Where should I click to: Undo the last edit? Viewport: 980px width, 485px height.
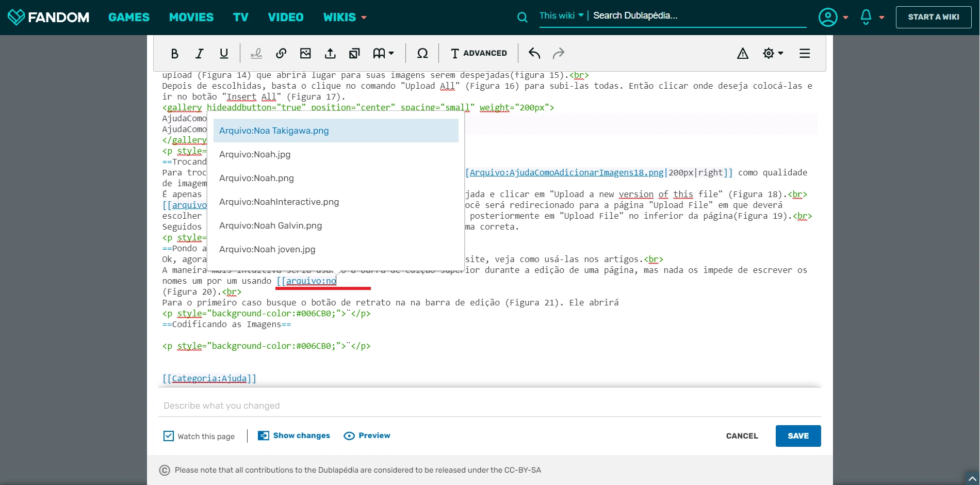click(534, 53)
